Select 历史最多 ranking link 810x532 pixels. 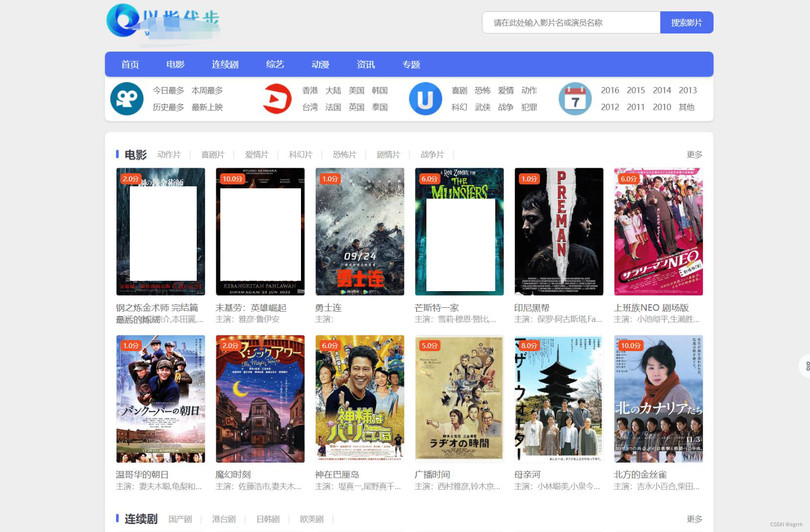click(x=168, y=107)
